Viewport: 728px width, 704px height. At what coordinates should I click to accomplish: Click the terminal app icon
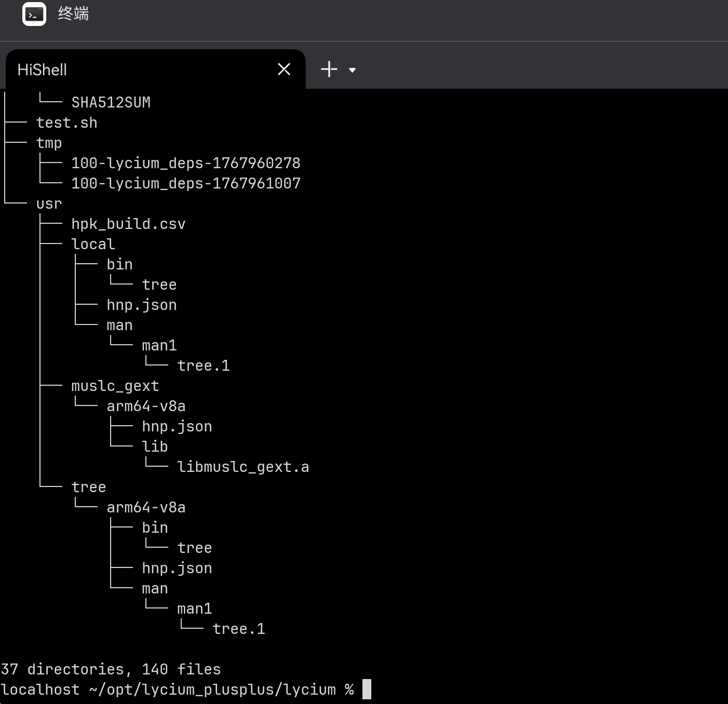point(34,14)
